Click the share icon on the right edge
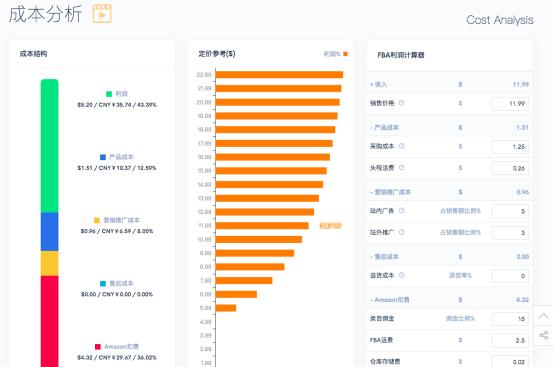 [544, 335]
